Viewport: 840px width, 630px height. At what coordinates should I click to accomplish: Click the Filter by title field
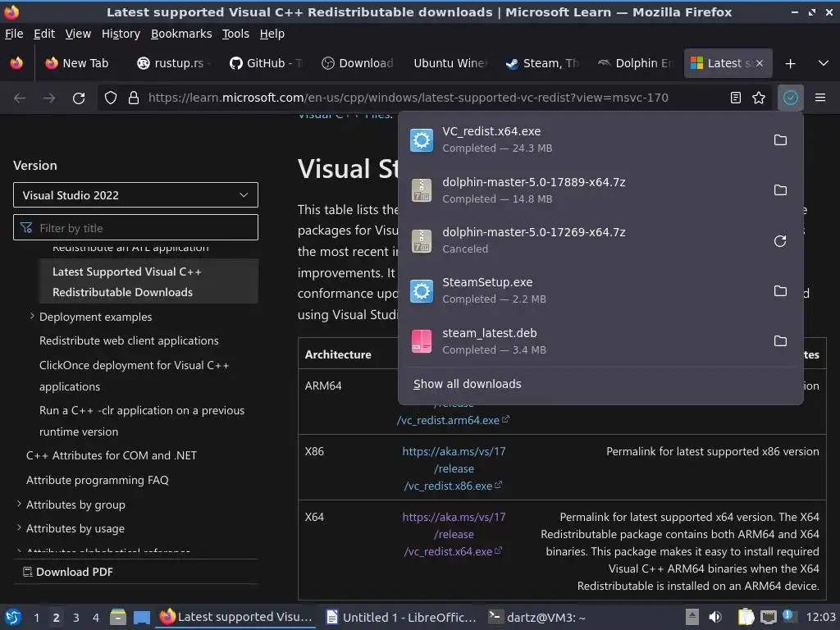click(x=135, y=228)
